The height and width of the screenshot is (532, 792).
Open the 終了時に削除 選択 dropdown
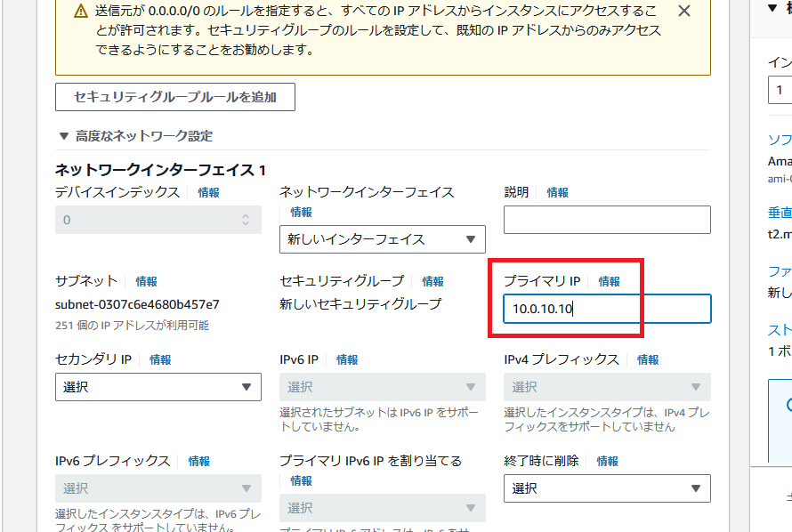pos(607,488)
